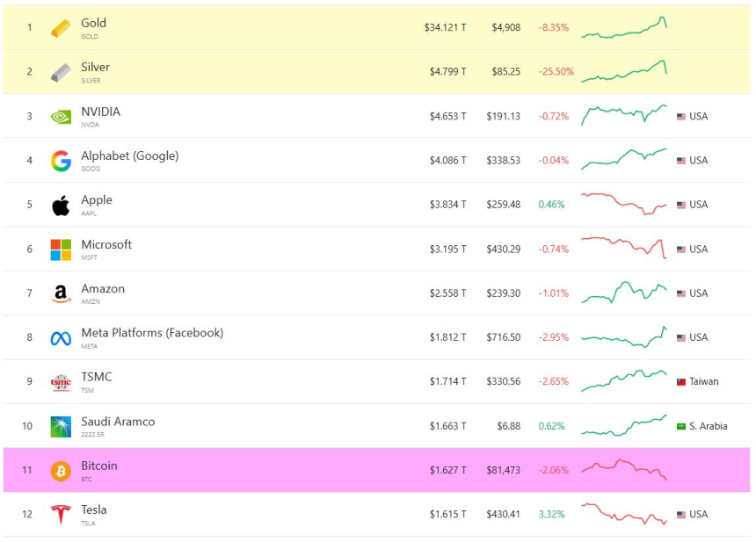Image resolution: width=756 pixels, height=542 pixels.
Task: Open the Meta Platforms (Facebook) link
Action: point(152,333)
